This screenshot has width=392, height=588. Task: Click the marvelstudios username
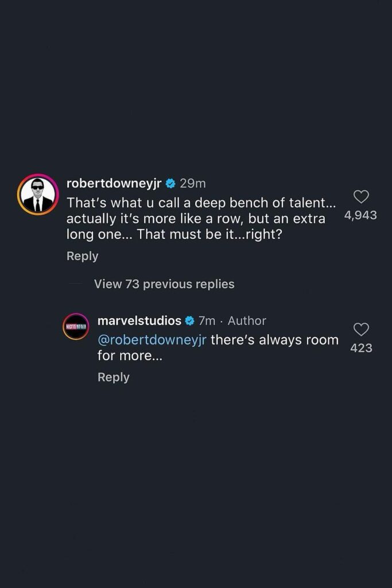[139, 320]
